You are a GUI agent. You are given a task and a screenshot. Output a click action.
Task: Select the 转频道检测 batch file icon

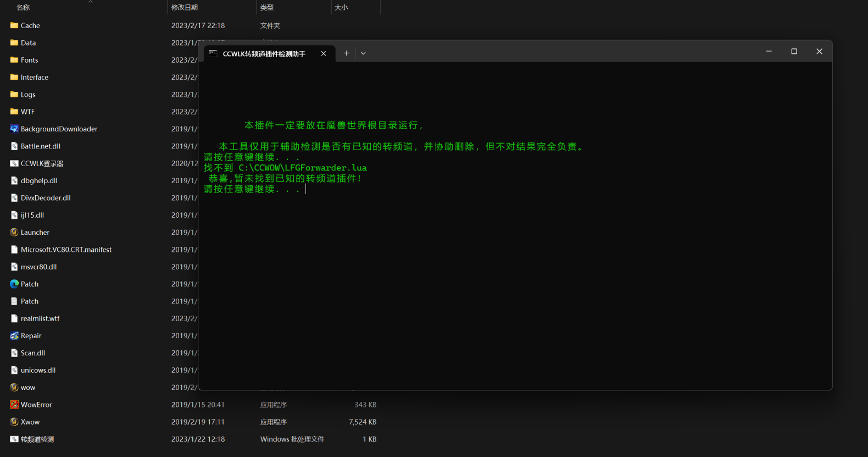coord(14,439)
